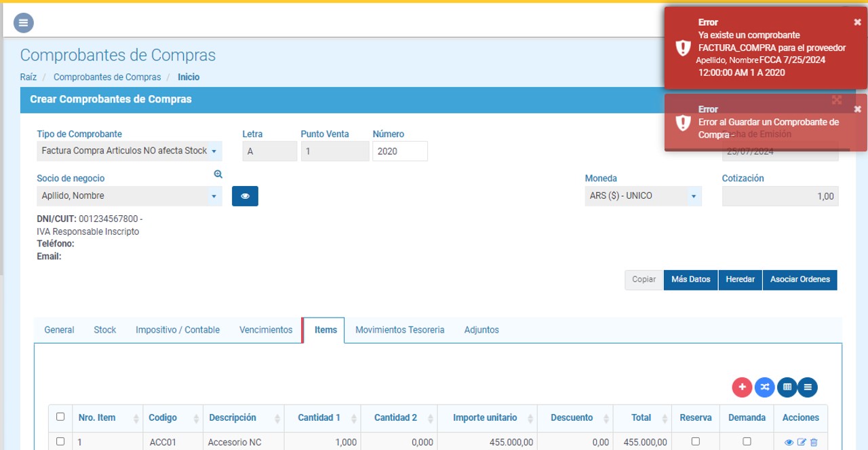
Task: Click the Punto Venta field
Action: [x=335, y=151]
